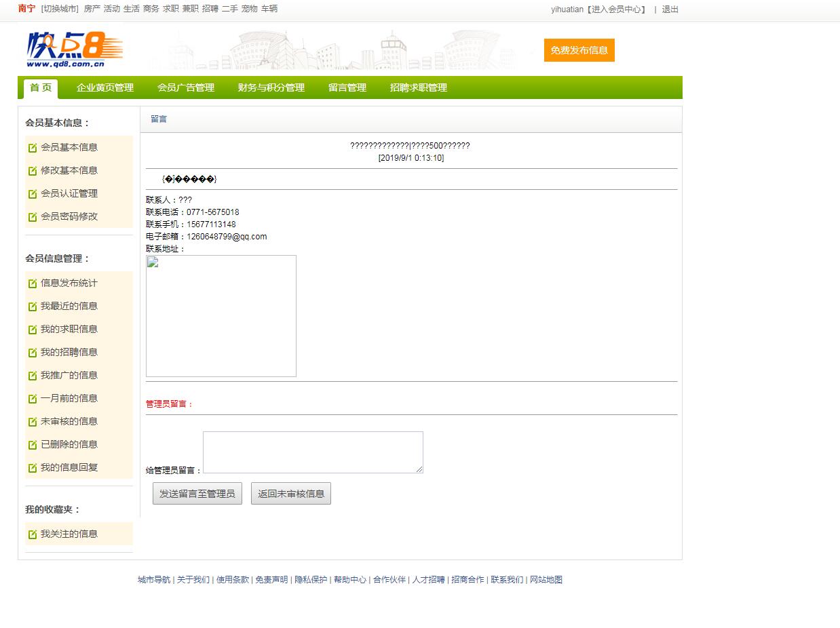Click the edit icon beside 已删除的信息
The image size is (840, 628).
[33, 445]
